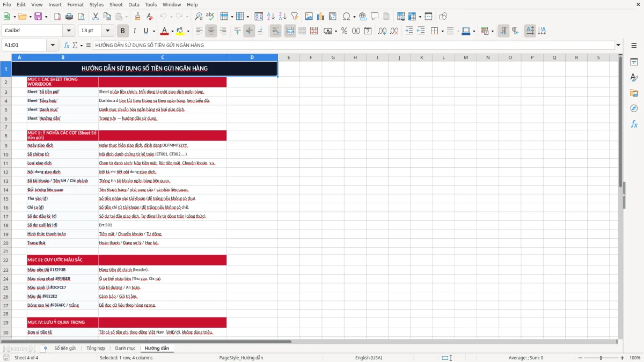Open the sidebar Gallery icon
Viewport: 644px width, 362px height.
634,93
